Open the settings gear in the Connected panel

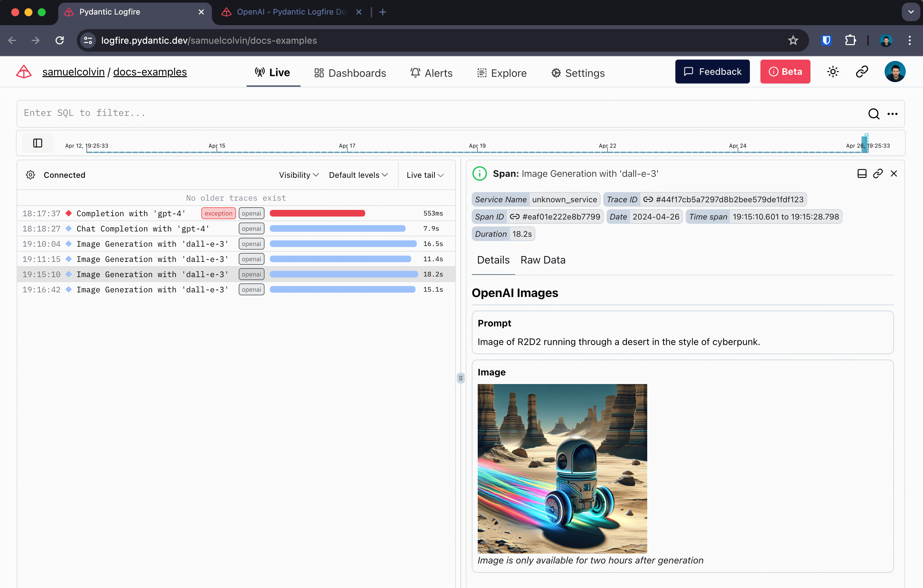click(x=30, y=175)
